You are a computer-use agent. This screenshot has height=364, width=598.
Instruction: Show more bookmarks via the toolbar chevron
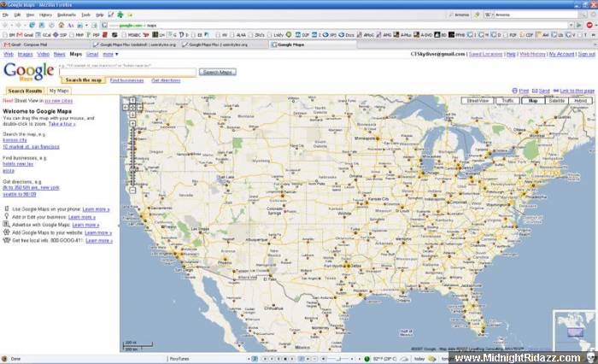pyautogui.click(x=594, y=35)
